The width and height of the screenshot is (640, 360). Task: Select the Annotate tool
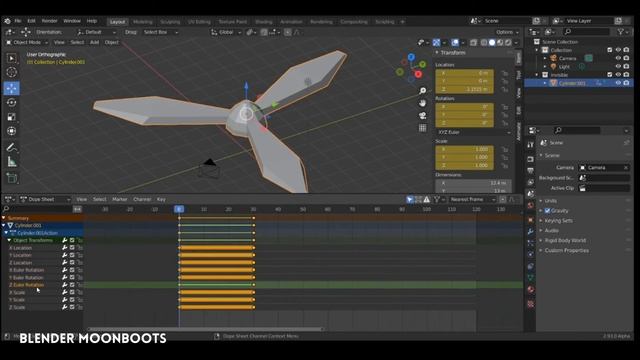coord(11,147)
